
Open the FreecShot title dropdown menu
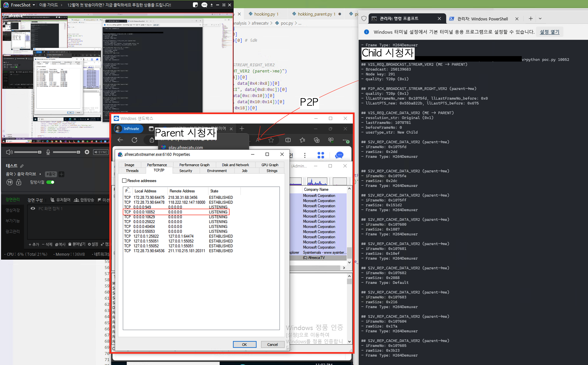tap(34, 5)
